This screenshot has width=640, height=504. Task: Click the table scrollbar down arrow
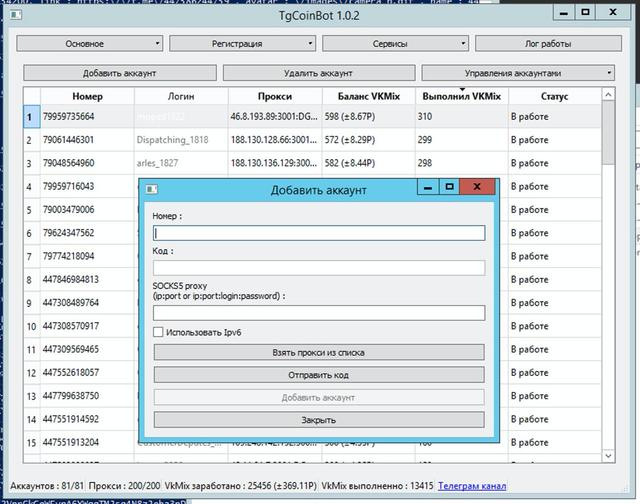click(x=608, y=455)
